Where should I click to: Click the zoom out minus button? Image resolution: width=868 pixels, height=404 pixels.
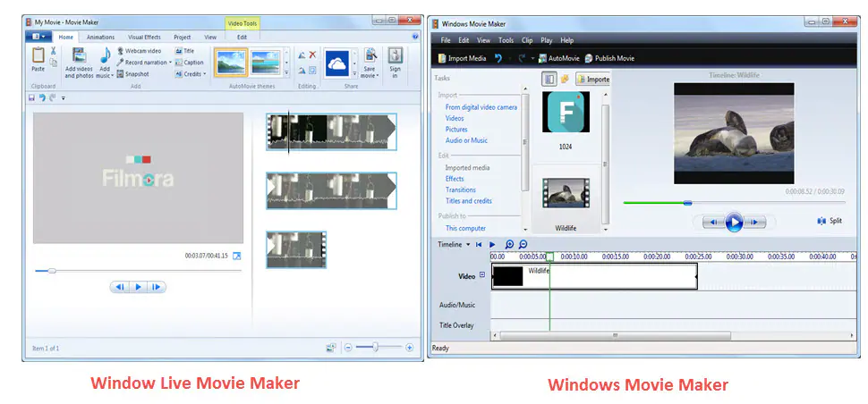[x=348, y=348]
